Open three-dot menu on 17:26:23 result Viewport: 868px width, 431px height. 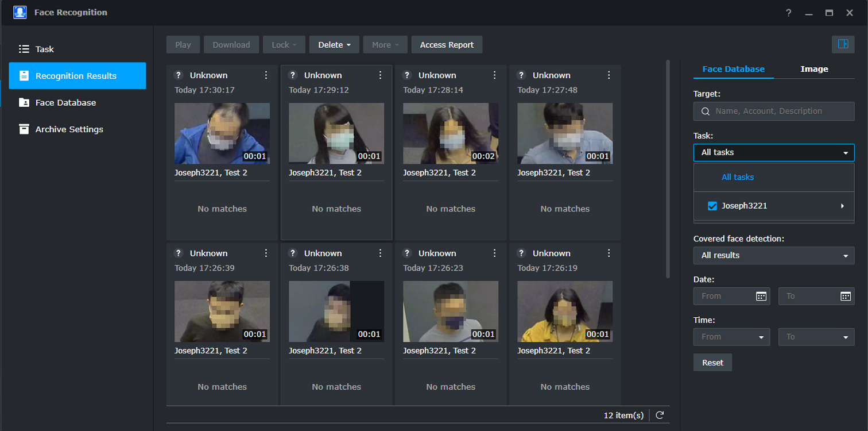[x=494, y=253]
